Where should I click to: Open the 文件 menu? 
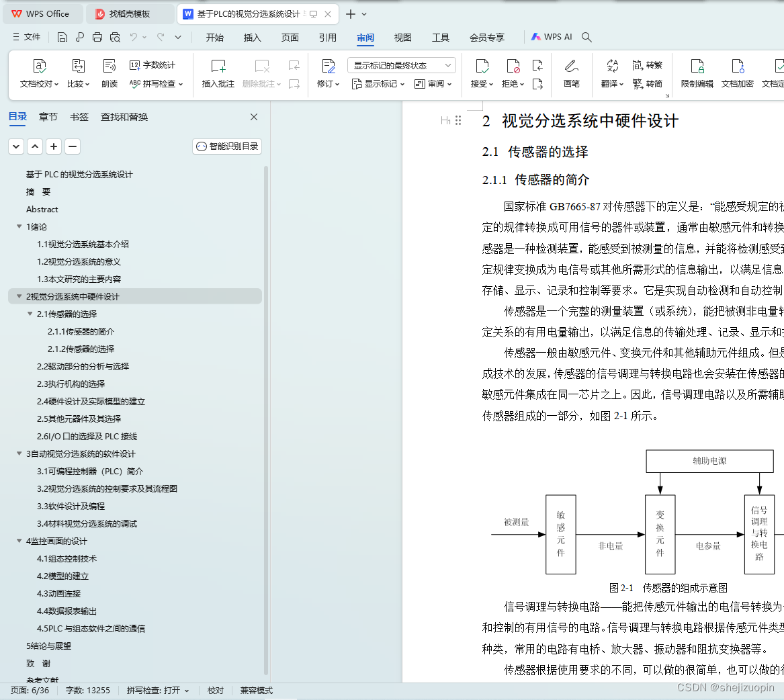pyautogui.click(x=26, y=37)
